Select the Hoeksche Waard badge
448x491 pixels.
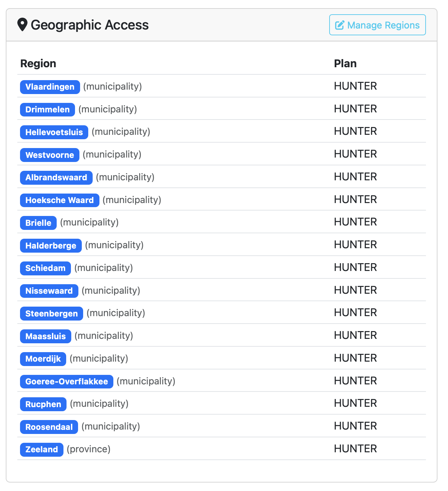(x=59, y=200)
